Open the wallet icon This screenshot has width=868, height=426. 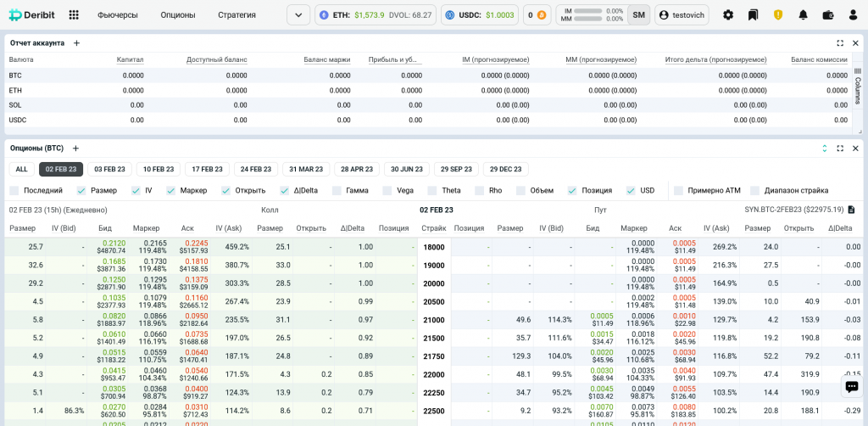pyautogui.click(x=828, y=14)
